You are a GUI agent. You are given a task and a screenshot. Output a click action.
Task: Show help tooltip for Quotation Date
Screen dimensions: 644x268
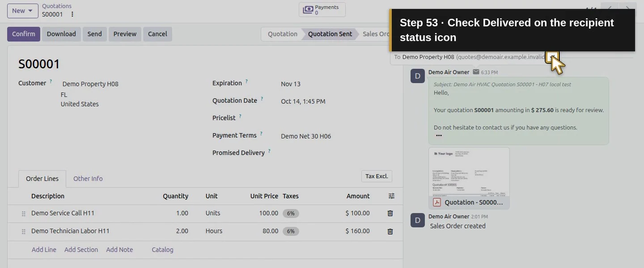click(x=262, y=99)
